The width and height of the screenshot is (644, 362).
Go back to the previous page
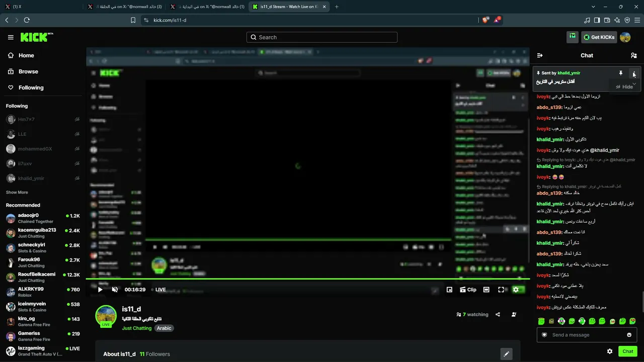click(x=7, y=20)
